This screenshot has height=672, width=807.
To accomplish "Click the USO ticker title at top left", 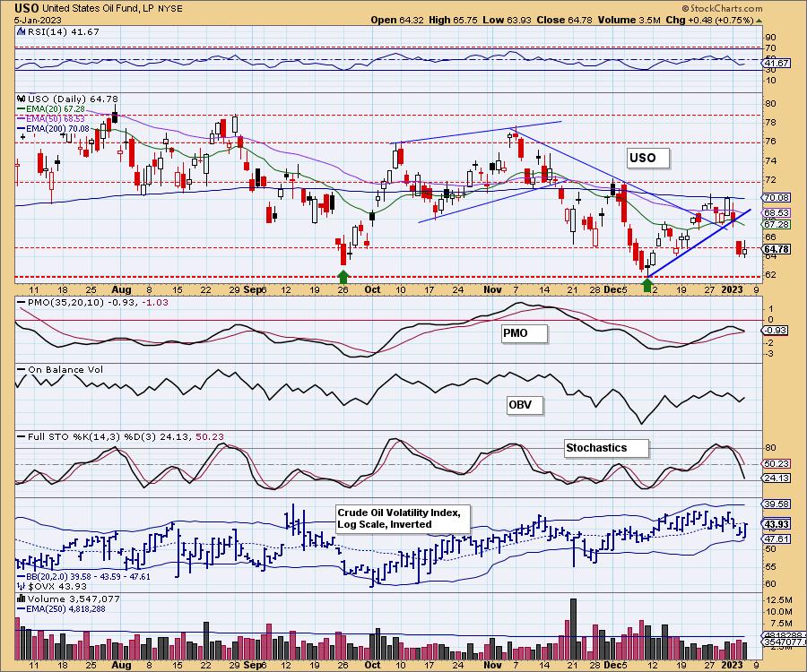I will click(25, 8).
